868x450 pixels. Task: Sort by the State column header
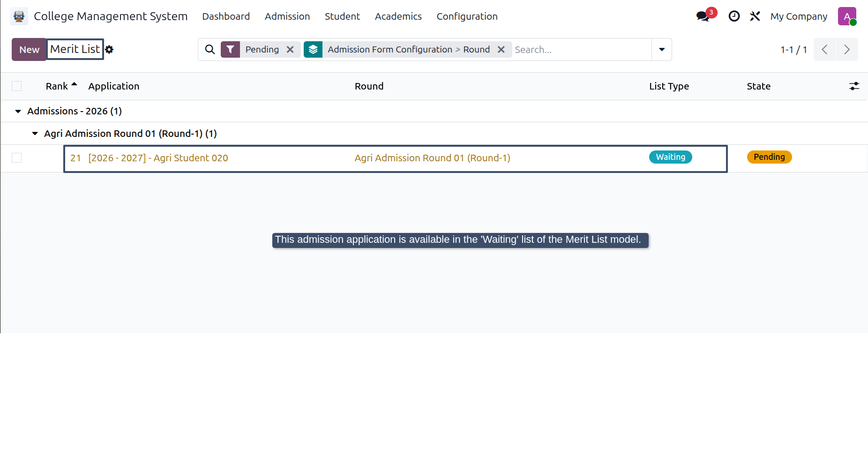tap(758, 86)
